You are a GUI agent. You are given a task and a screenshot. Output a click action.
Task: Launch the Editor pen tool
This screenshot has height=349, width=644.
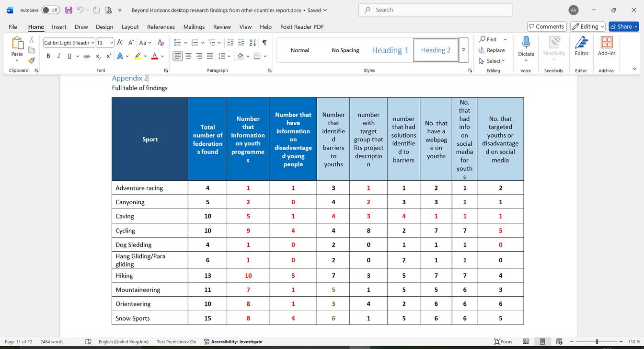pyautogui.click(x=581, y=46)
